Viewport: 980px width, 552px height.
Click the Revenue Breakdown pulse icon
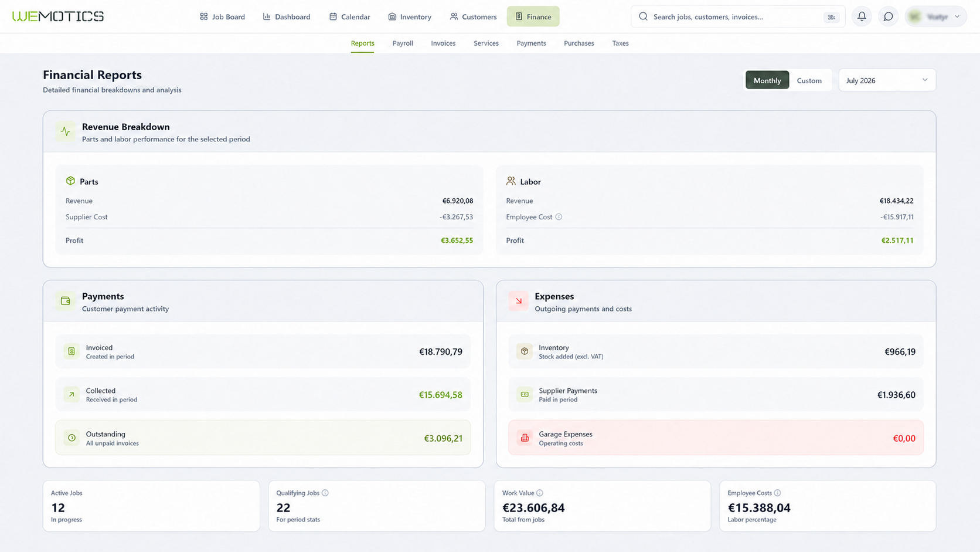(x=65, y=132)
